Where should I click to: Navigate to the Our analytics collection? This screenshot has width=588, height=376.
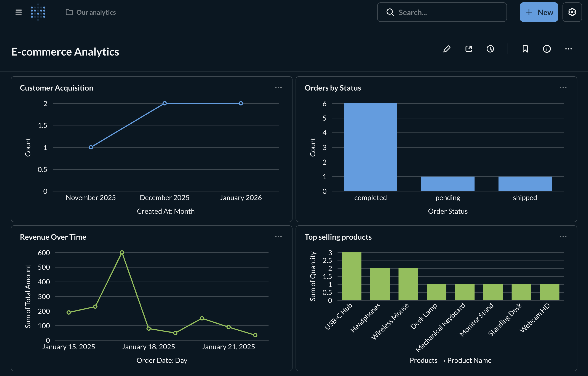pyautogui.click(x=96, y=12)
